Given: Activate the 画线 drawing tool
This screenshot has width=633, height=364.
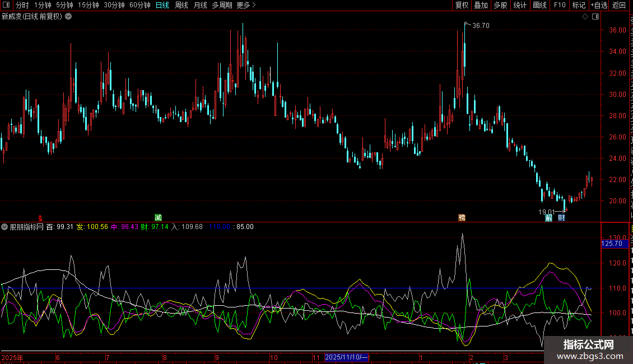Looking at the screenshot, I should click(x=539, y=5).
